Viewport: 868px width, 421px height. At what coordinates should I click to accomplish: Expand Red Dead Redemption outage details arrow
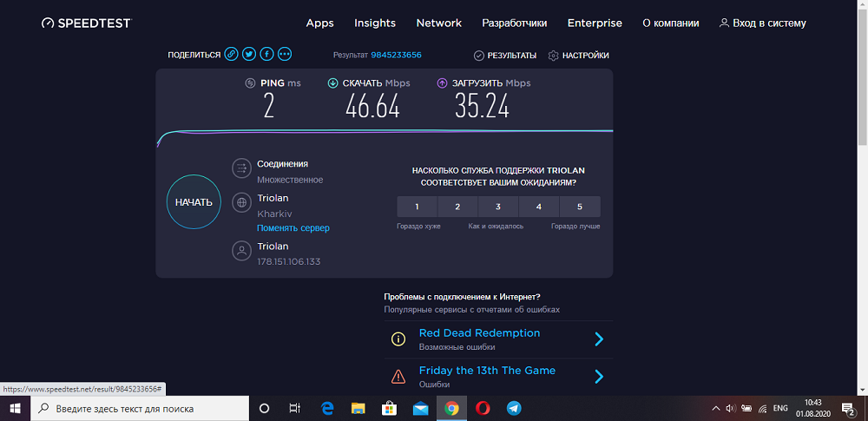[x=598, y=339]
